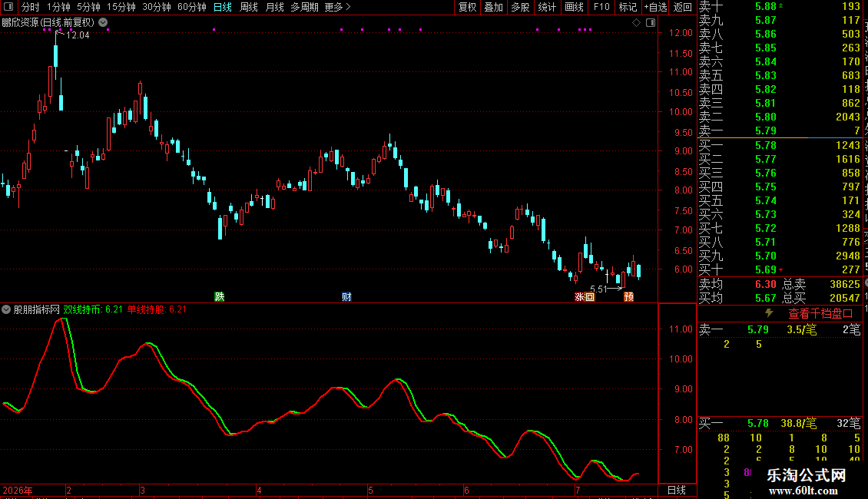Click the diamond icon above the chart
Viewport: 868px width, 499px height.
click(x=636, y=22)
